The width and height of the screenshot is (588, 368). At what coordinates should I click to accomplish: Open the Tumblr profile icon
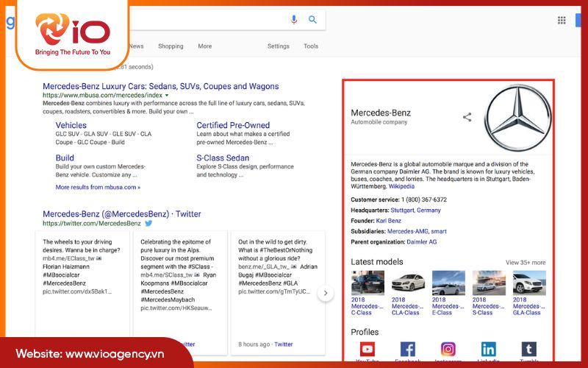(528, 350)
